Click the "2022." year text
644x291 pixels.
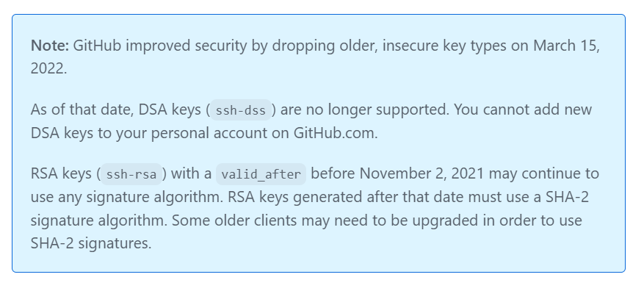click(x=48, y=68)
